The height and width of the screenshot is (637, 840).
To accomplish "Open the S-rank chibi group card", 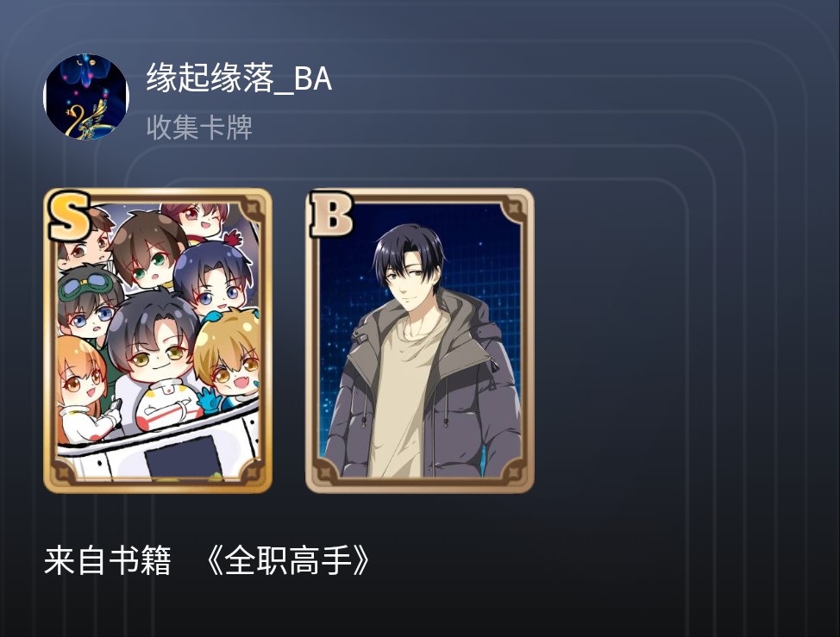I will (x=158, y=340).
